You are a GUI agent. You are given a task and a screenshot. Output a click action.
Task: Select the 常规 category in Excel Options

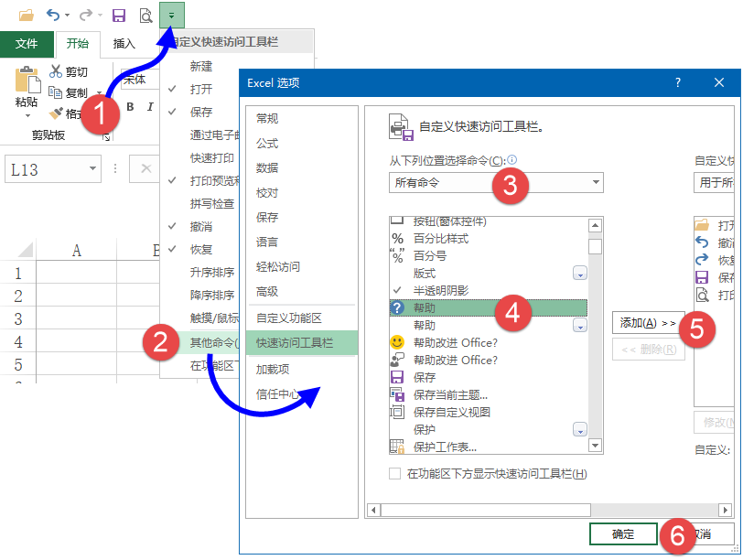tap(267, 118)
